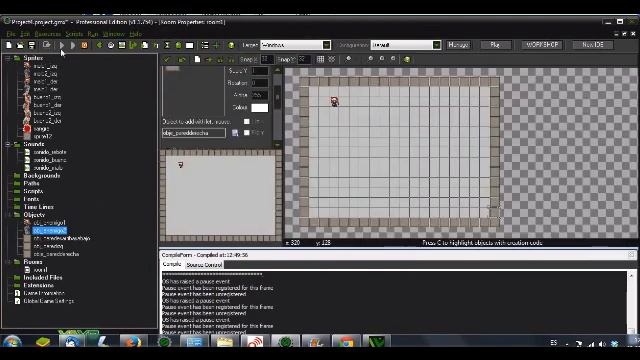Click the properties panel vertical scrollbar
This screenshot has height=360, width=640.
[278, 107]
